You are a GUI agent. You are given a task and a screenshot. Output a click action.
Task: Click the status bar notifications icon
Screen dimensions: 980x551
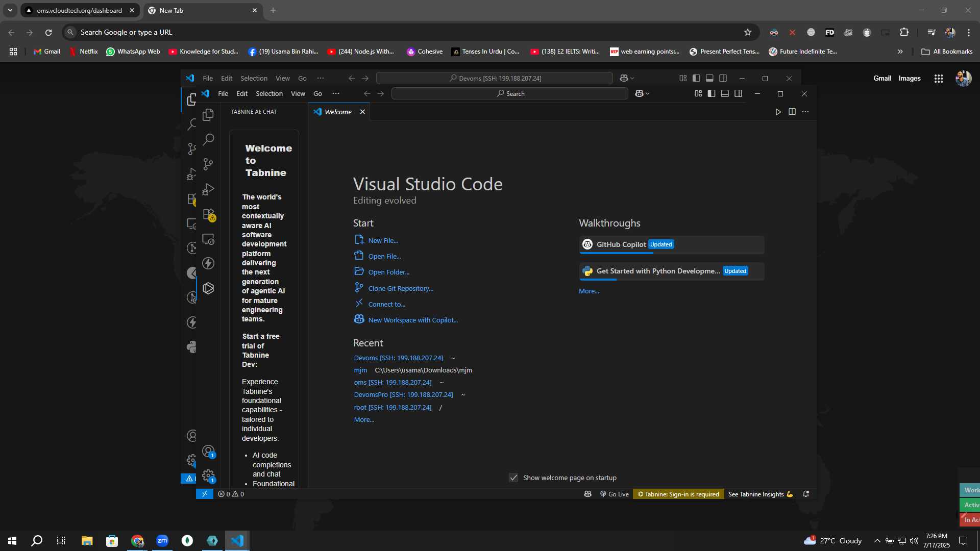coord(806,494)
